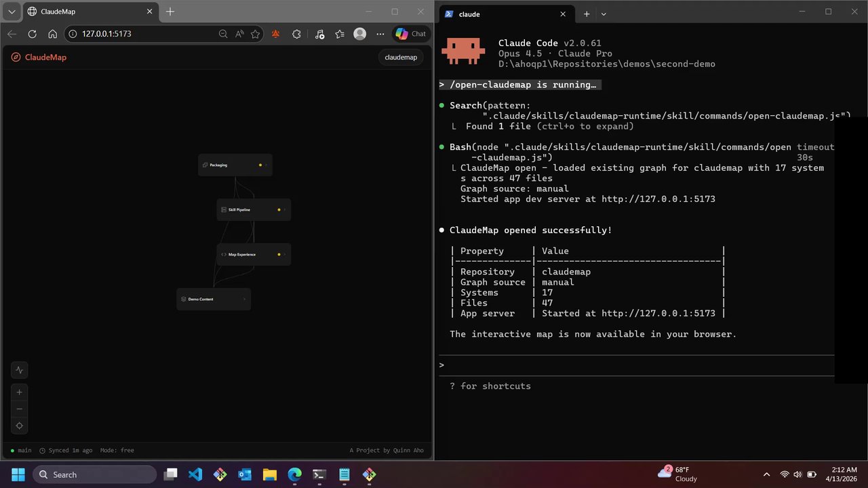Open Microsoft Edge from the taskbar
This screenshot has width=868, height=488.
[294, 474]
